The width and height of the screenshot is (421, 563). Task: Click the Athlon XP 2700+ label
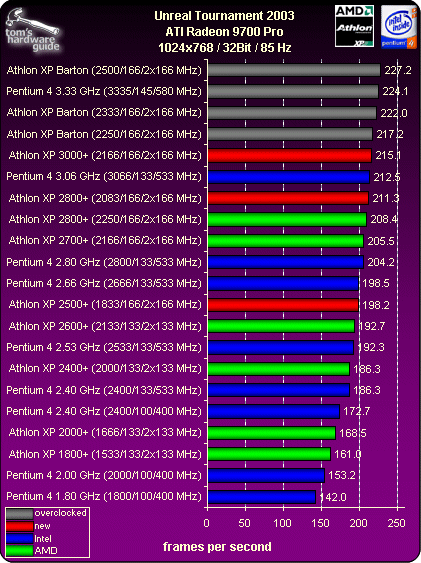pyautogui.click(x=105, y=241)
